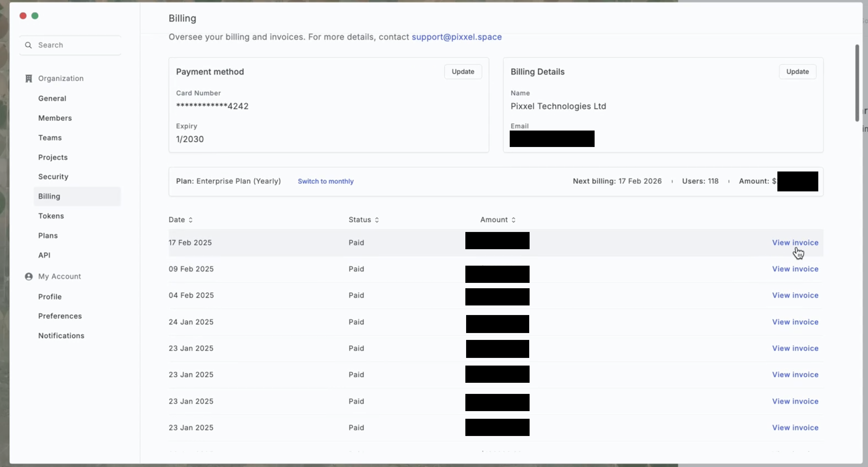The height and width of the screenshot is (467, 868).
Task: Sort invoices by Date column arrows
Action: (x=190, y=220)
